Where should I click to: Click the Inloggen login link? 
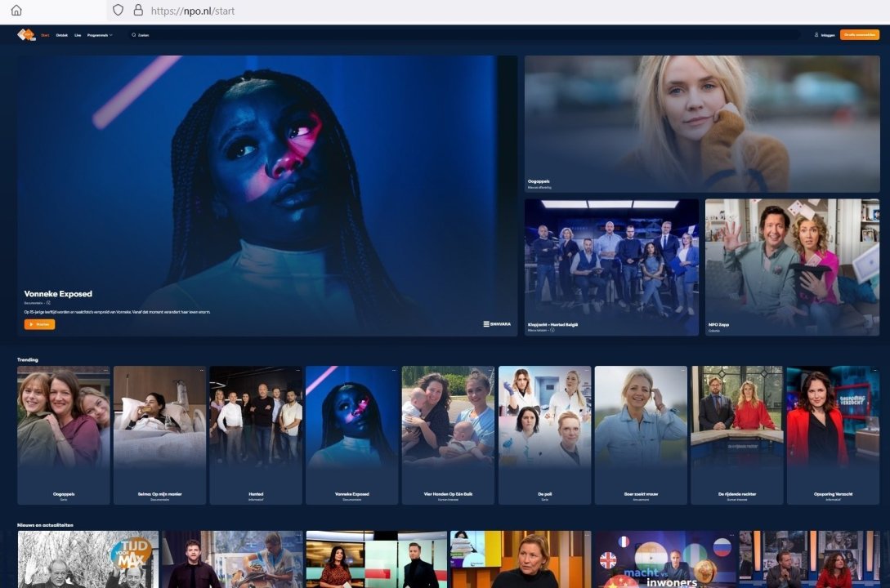click(828, 35)
